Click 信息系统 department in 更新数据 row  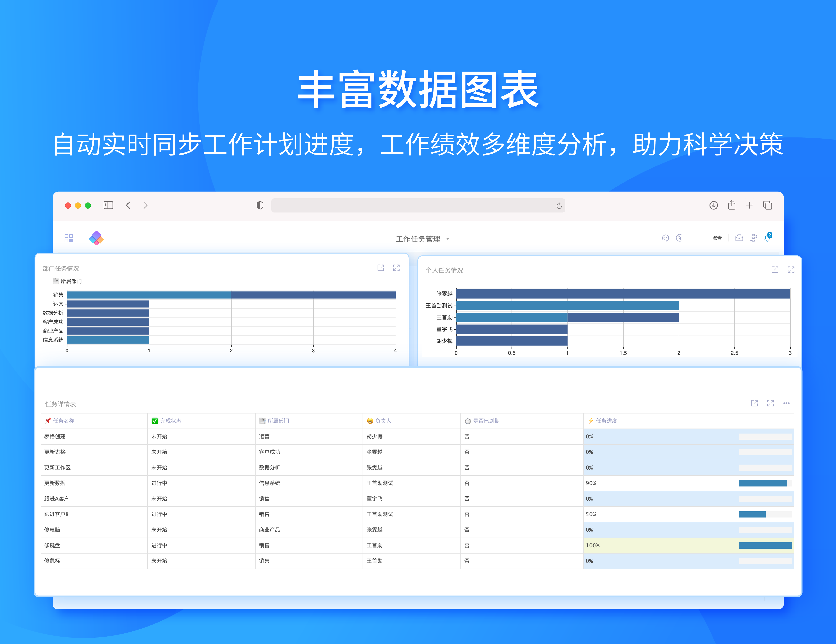270,483
